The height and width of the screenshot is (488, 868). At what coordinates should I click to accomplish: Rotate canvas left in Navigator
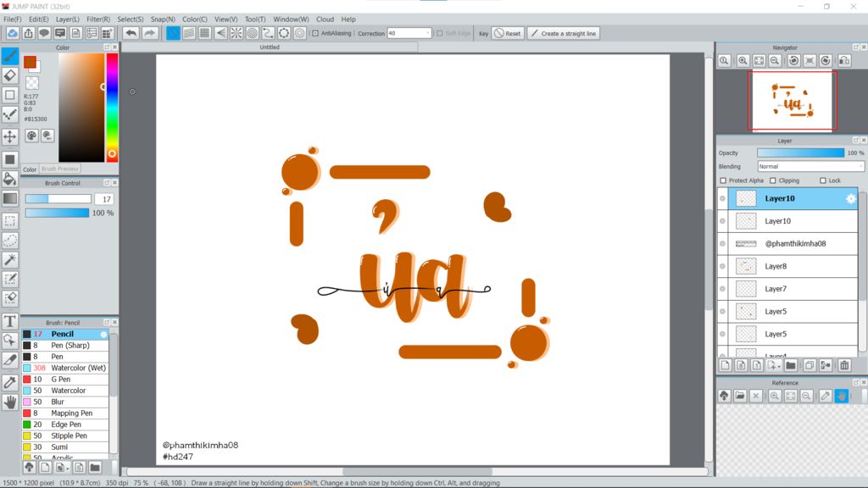(793, 61)
